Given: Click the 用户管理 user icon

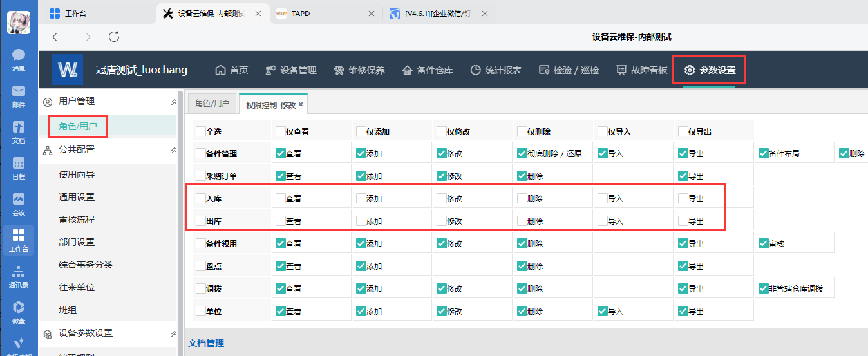Looking at the screenshot, I should [47, 102].
